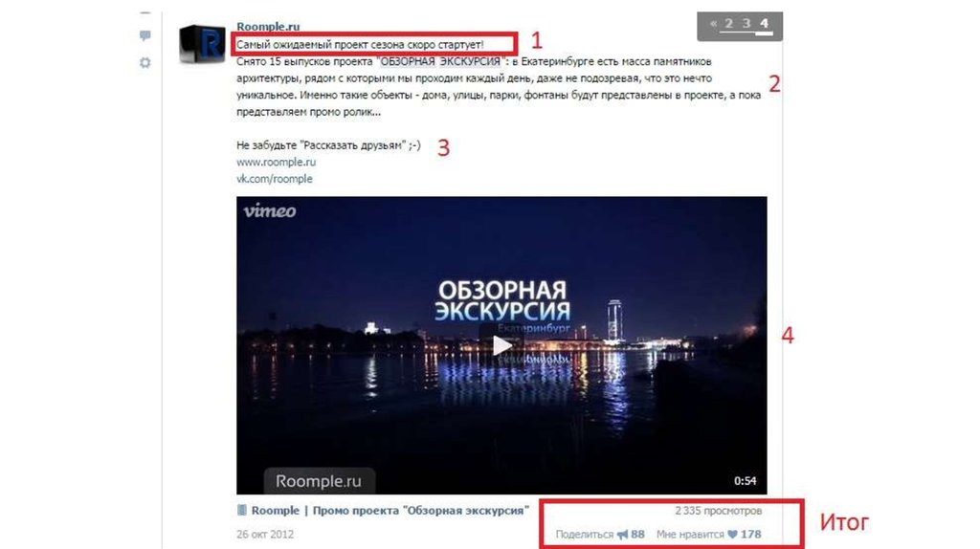Click the Поделиться share megaphone icon

click(622, 535)
